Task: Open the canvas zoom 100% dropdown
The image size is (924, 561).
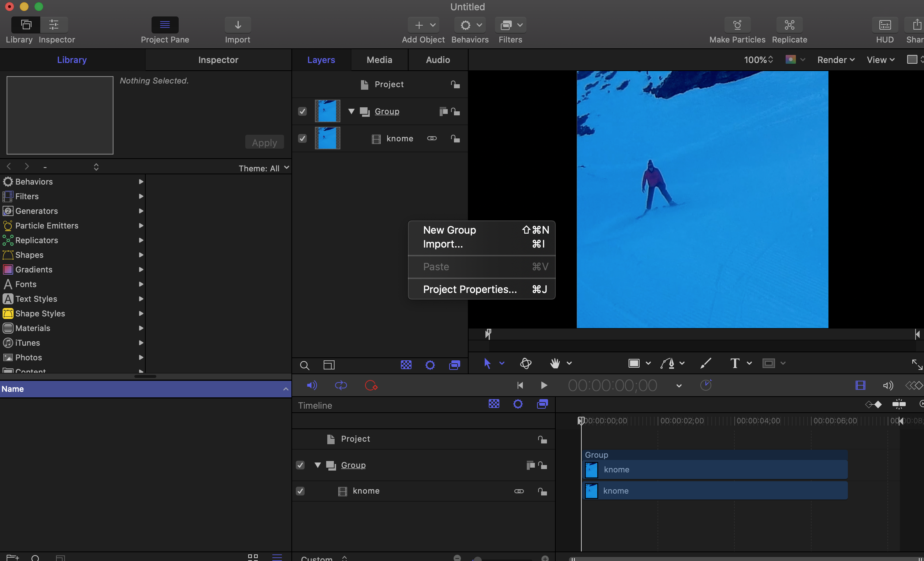Action: [x=758, y=60]
